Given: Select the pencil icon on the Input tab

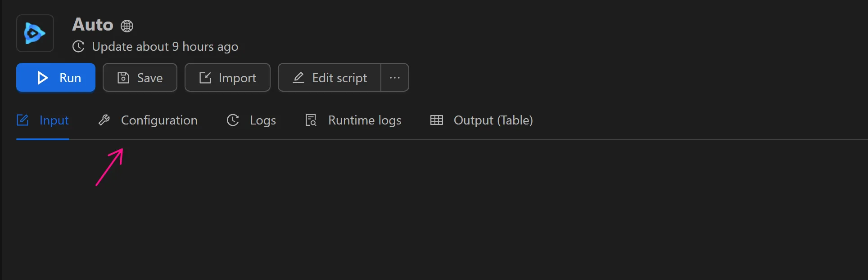Looking at the screenshot, I should pos(23,120).
